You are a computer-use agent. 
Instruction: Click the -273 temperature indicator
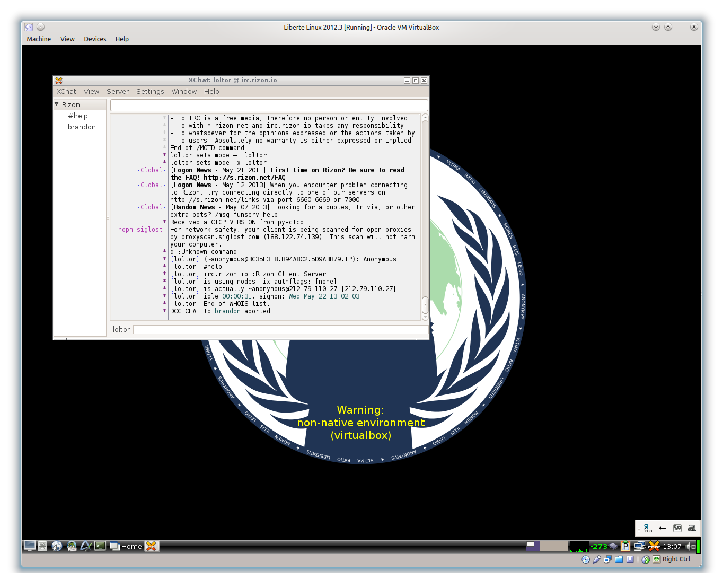[x=599, y=547]
